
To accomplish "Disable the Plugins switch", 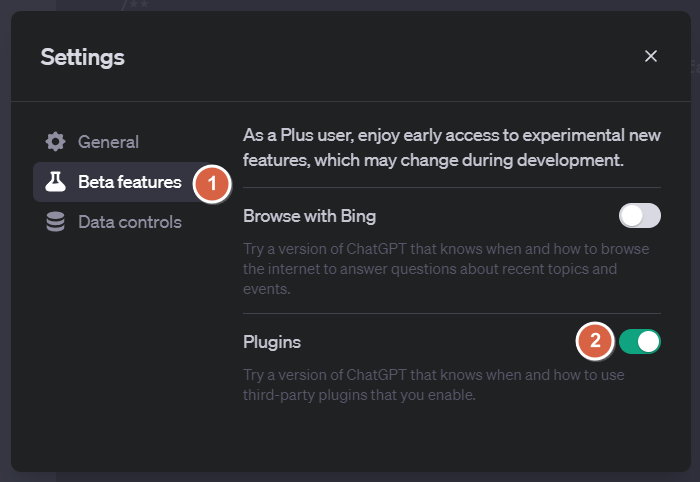I will coord(640,342).
